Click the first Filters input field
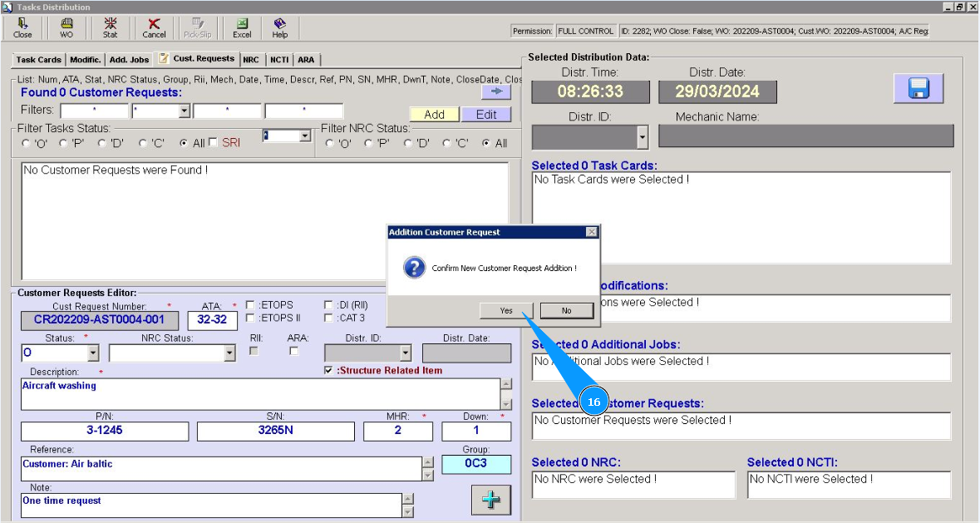Image resolution: width=980 pixels, height=523 pixels. click(95, 111)
